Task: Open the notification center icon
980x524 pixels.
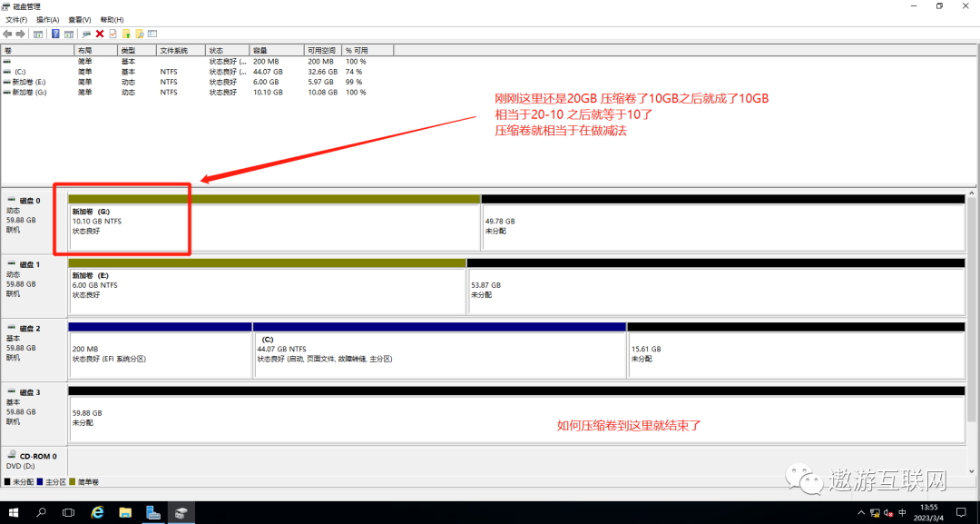Action: (x=962, y=513)
